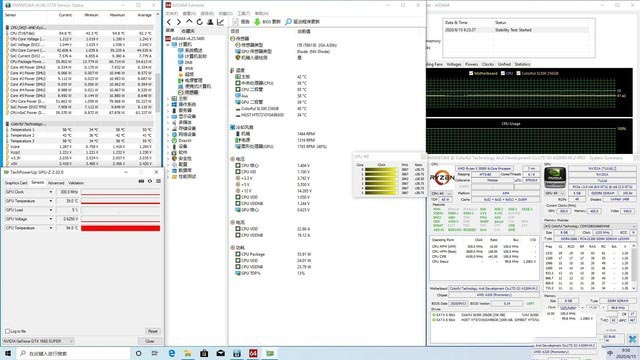Toggle Motherboard checkbox in stability test graph
This screenshot has width=640, height=360.
[471, 73]
